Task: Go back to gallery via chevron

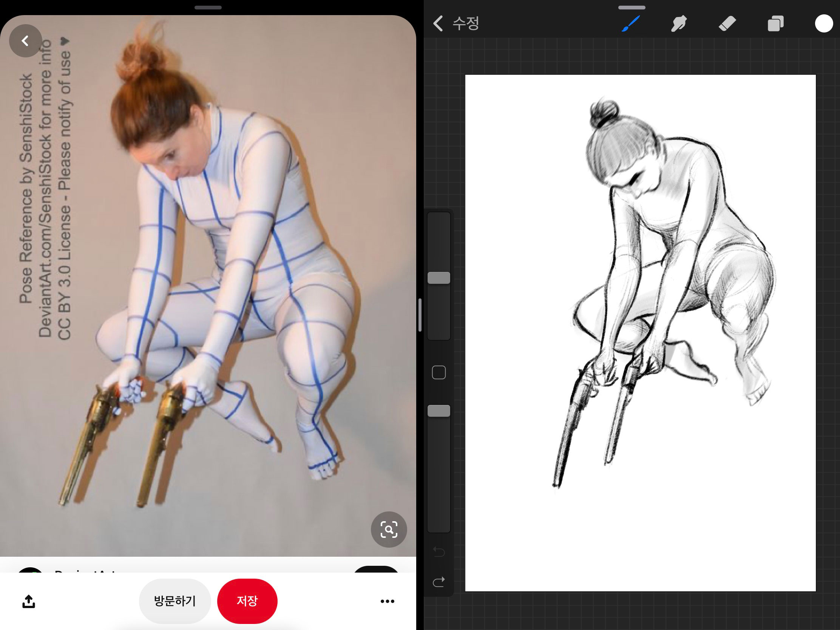Action: (438, 23)
